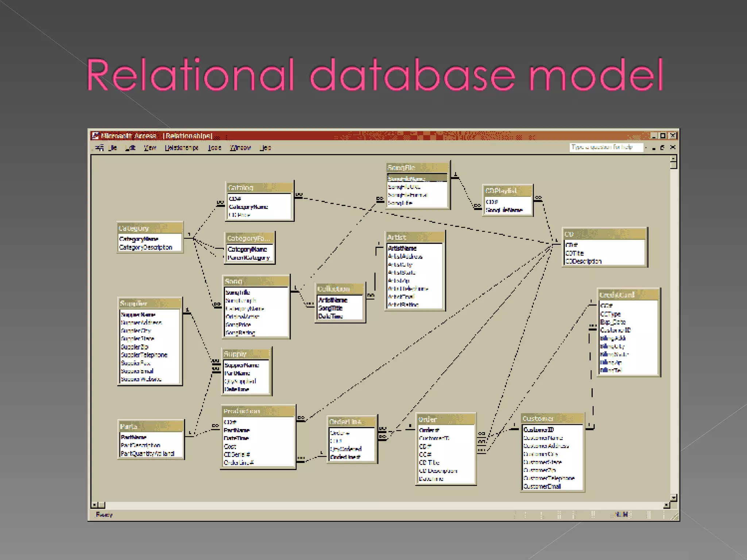The image size is (747, 560).
Task: Click the Microsoft Access key icon in title bar
Action: point(96,136)
